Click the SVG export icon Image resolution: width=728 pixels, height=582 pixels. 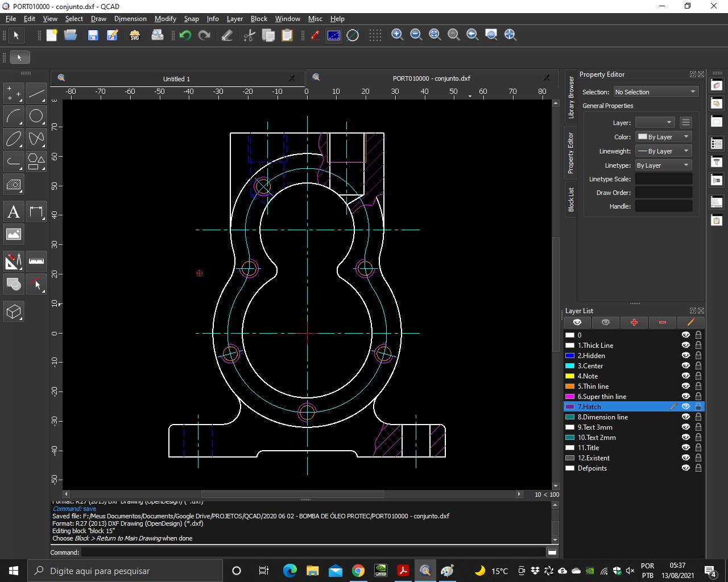point(135,35)
